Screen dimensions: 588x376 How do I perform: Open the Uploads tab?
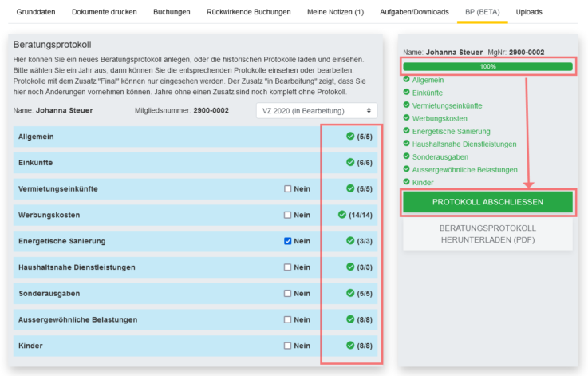tap(529, 12)
